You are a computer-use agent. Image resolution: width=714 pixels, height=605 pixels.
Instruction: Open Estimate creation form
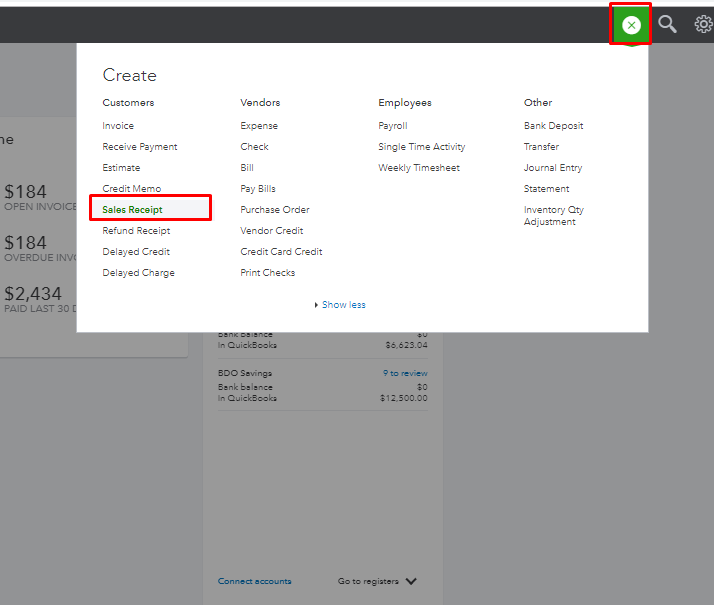point(121,168)
